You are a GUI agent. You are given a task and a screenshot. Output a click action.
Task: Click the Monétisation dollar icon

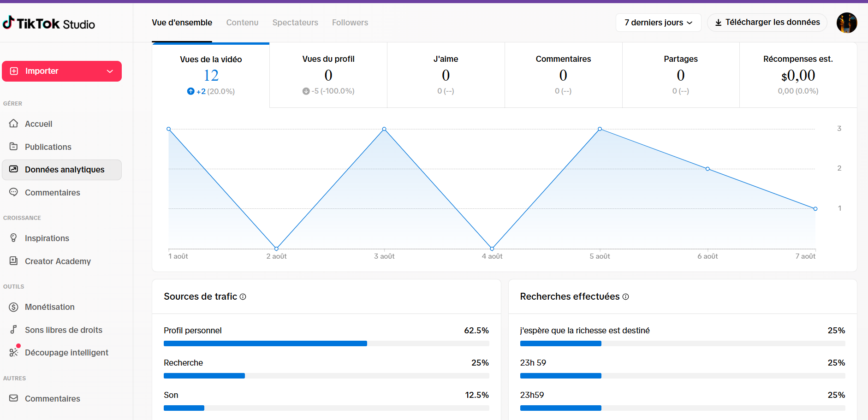[x=14, y=307]
